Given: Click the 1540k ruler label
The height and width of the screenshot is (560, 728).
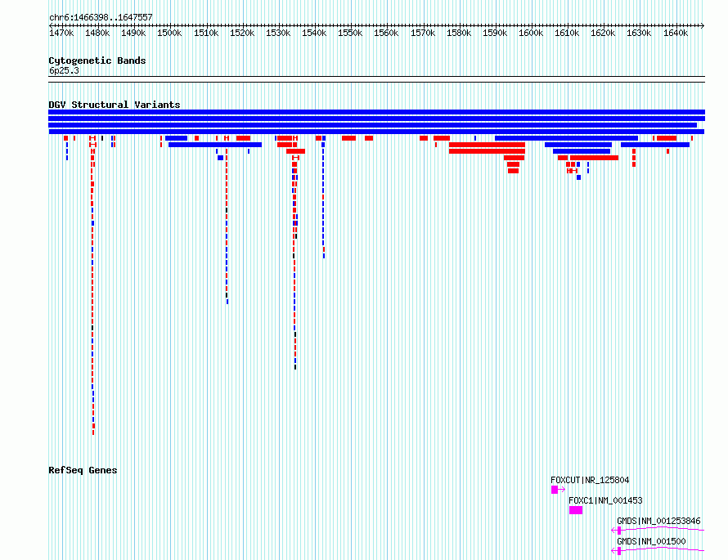Looking at the screenshot, I should [x=314, y=33].
